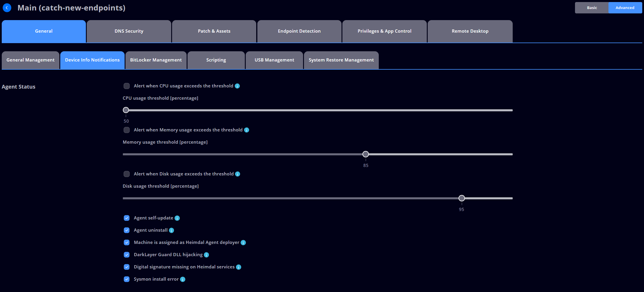Open System Restore Management sub-tab
Image resolution: width=644 pixels, height=292 pixels.
coord(341,60)
